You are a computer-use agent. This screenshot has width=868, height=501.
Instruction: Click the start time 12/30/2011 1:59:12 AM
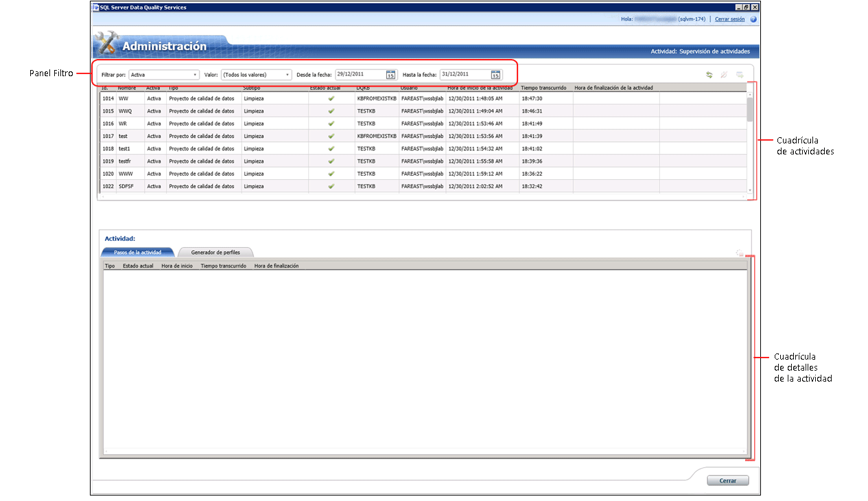tap(476, 174)
